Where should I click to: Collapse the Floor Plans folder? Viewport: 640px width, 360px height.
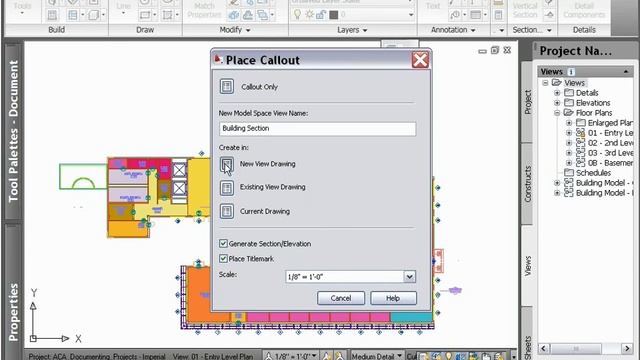tap(557, 113)
